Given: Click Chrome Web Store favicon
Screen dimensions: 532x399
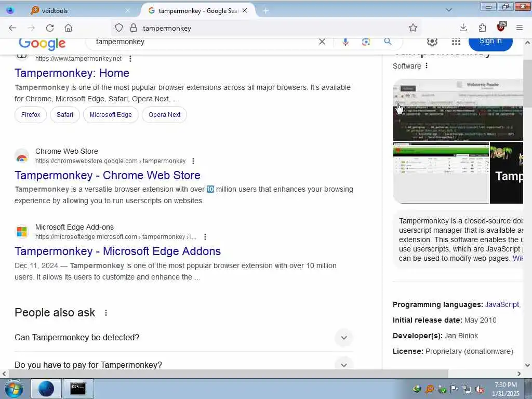Looking at the screenshot, I should tap(22, 156).
